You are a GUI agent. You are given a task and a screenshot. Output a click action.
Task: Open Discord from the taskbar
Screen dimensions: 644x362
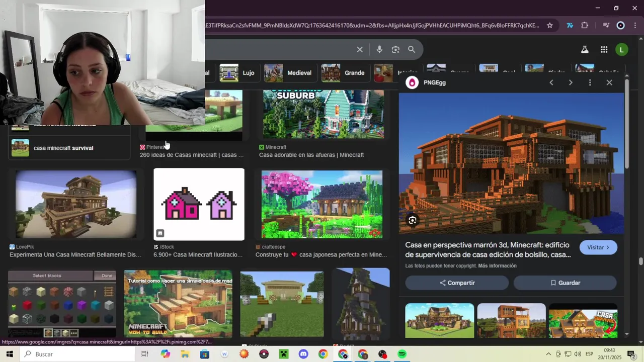303,354
